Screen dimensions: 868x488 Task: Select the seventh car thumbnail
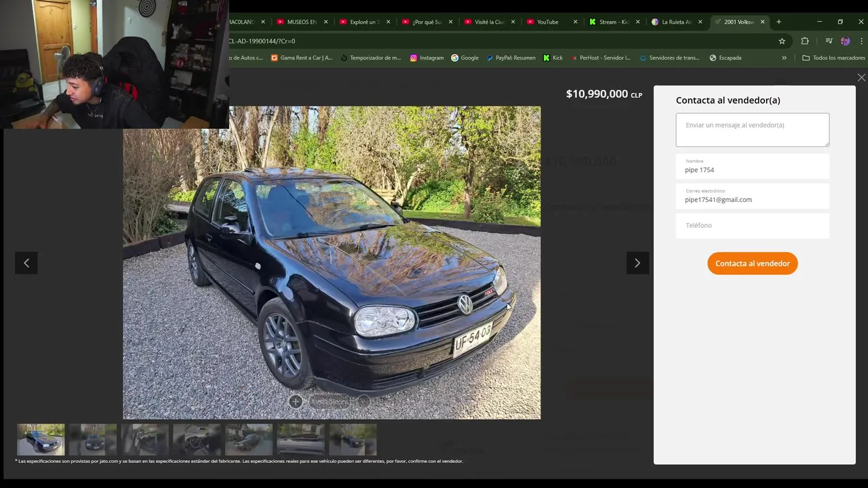353,439
